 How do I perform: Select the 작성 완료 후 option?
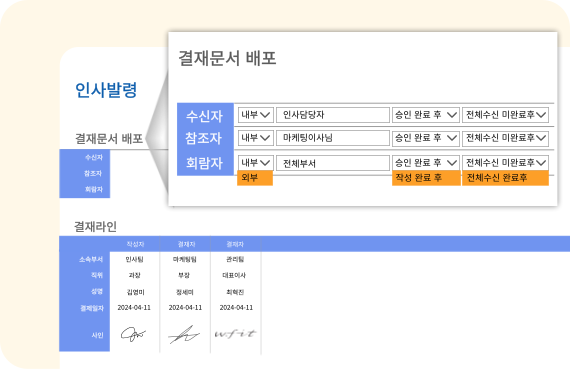(x=426, y=178)
